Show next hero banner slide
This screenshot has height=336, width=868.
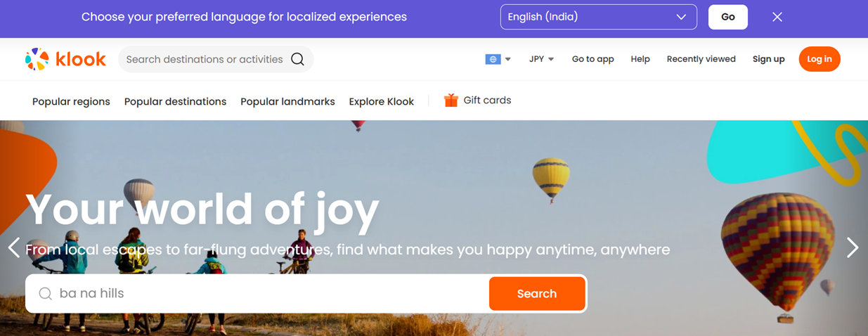click(853, 247)
